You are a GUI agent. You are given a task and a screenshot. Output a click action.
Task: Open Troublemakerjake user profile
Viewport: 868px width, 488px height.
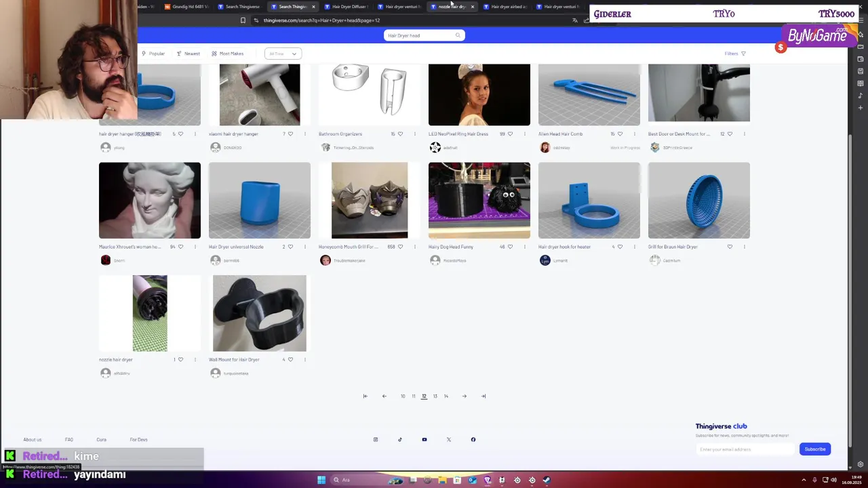point(349,261)
